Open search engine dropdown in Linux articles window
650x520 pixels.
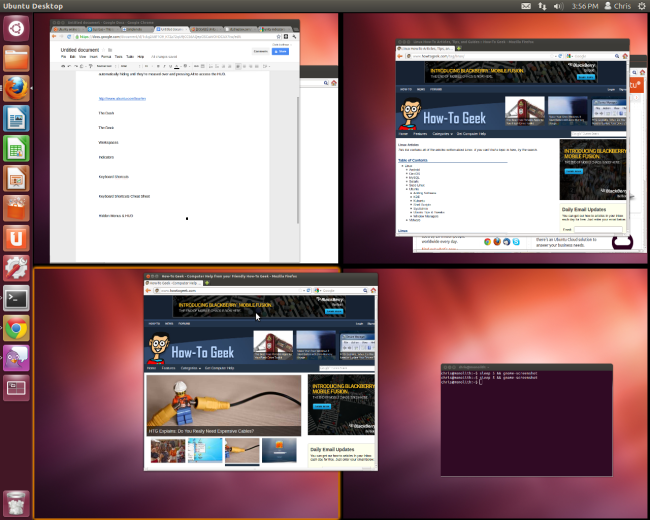pos(570,56)
